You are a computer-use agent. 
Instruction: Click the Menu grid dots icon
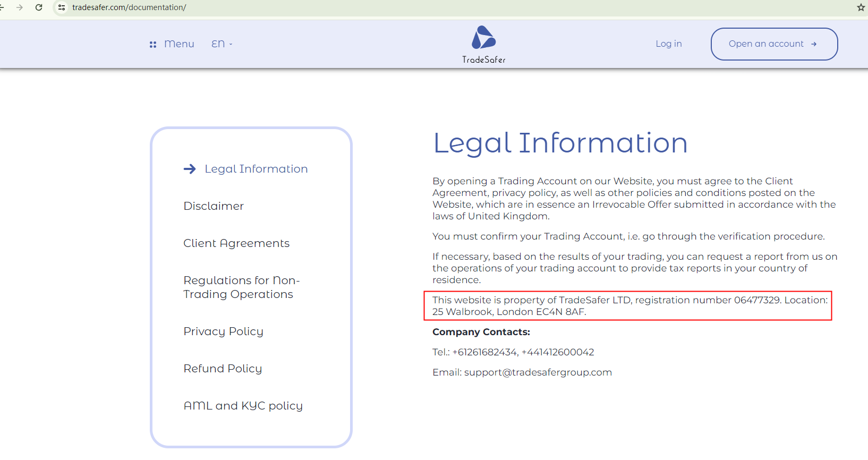tap(153, 45)
